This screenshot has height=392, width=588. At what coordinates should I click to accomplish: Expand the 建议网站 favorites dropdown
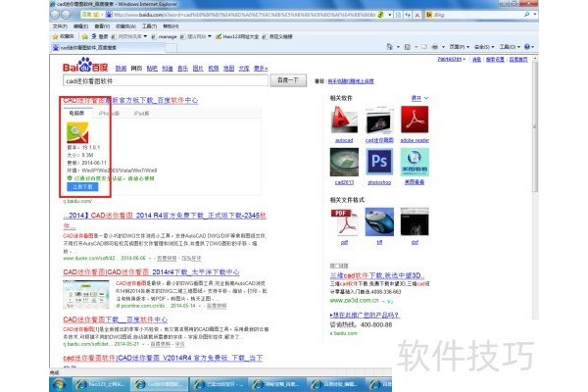[x=210, y=36]
